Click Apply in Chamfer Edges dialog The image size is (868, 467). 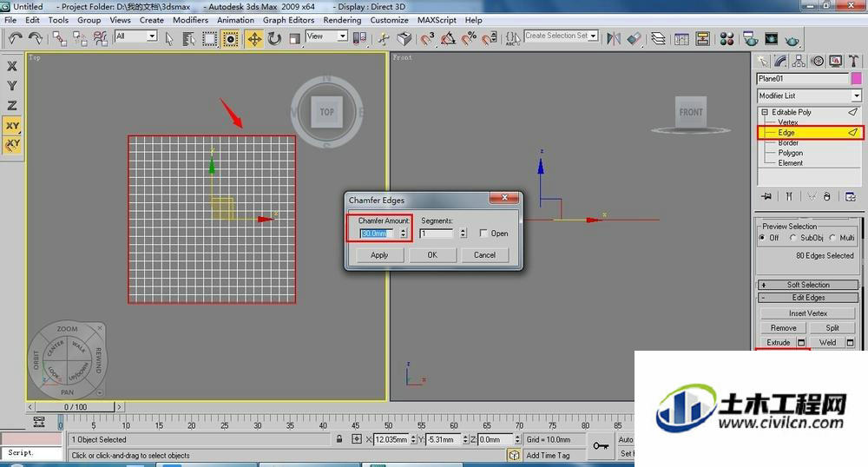pyautogui.click(x=379, y=255)
